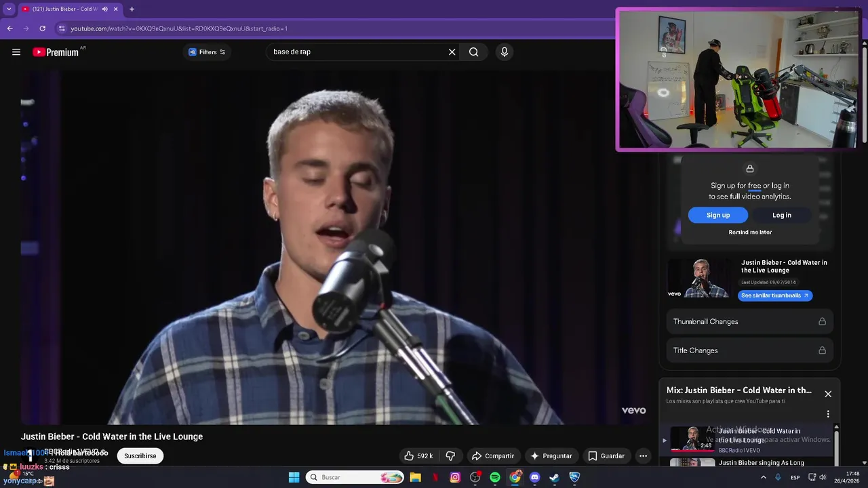Save the video with the Guardar button
The image size is (868, 488).
pos(606,456)
